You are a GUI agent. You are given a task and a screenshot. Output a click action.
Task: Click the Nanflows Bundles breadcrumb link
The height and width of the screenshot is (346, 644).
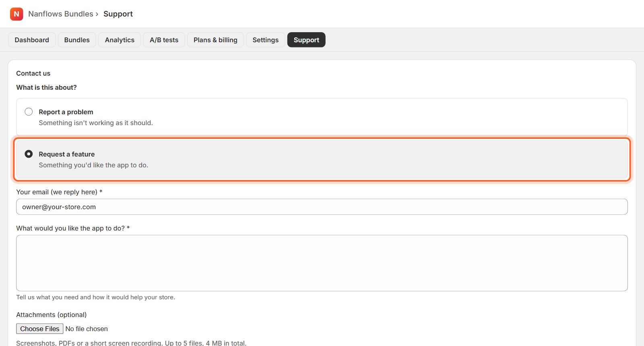61,14
